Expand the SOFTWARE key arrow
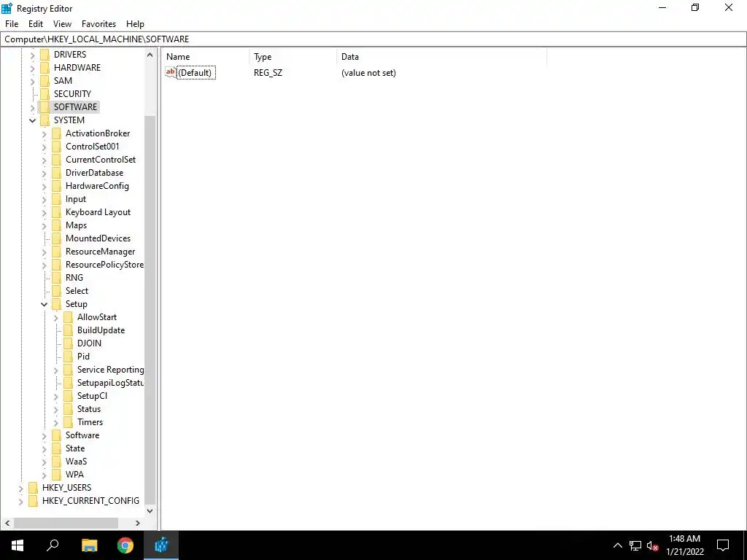The image size is (747, 560). [x=32, y=108]
